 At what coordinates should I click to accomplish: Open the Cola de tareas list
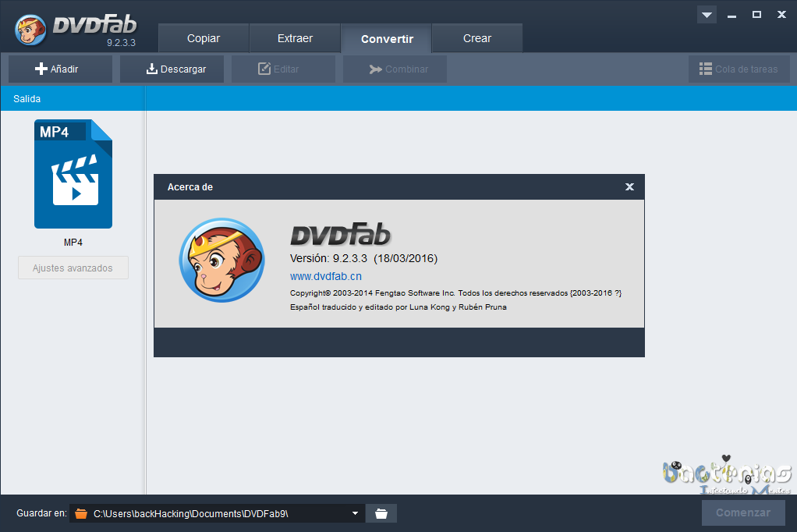[739, 69]
